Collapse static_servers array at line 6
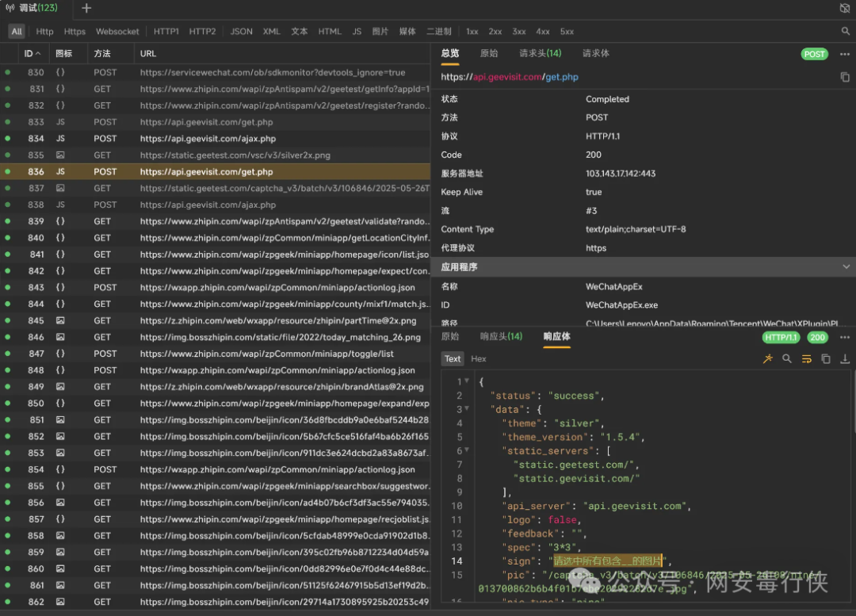856x616 pixels. click(467, 450)
